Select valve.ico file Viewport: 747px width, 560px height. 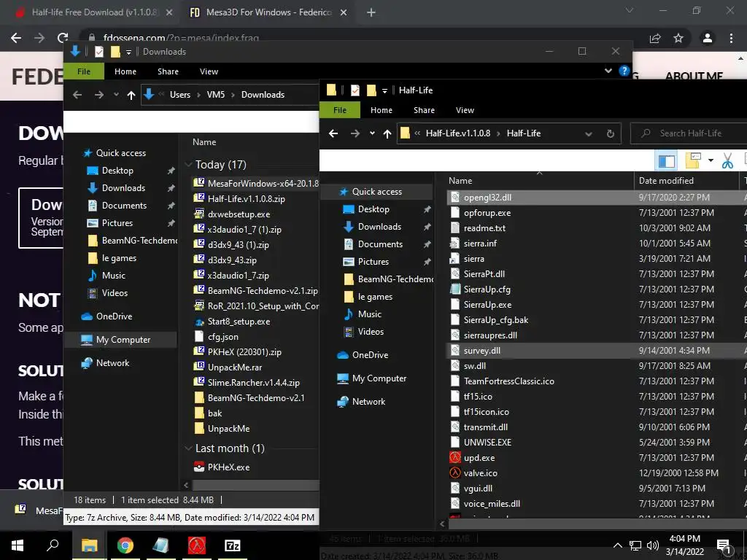click(x=480, y=472)
